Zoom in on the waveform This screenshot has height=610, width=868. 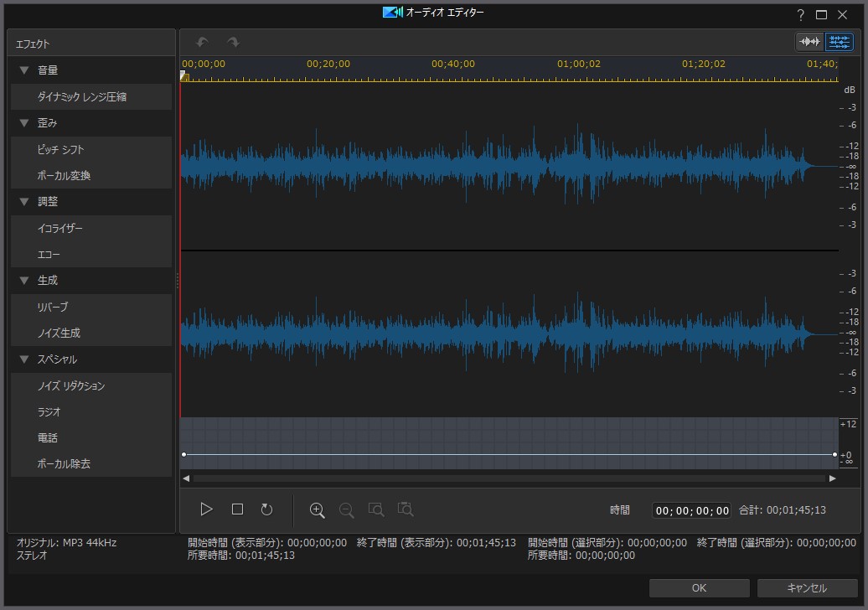[x=318, y=509]
